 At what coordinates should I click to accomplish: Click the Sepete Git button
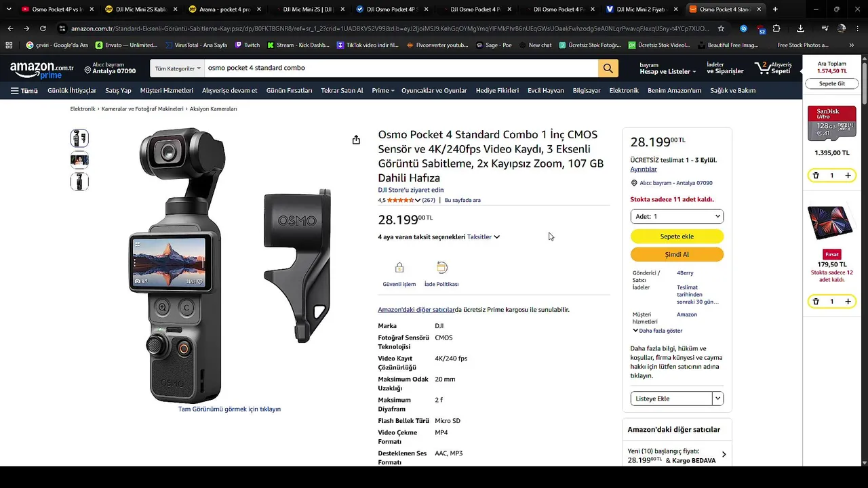[832, 83]
